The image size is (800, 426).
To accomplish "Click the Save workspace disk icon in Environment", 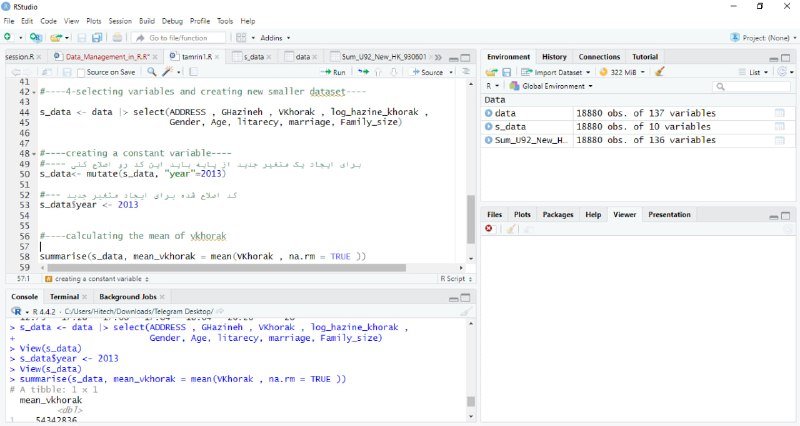I will pyautogui.click(x=507, y=72).
